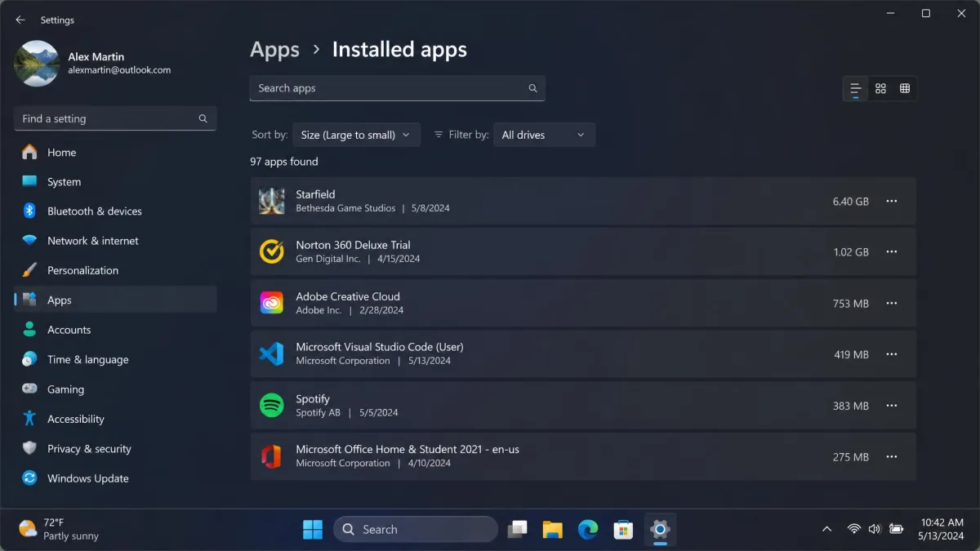The height and width of the screenshot is (551, 980).
Task: Switch to grid view layout
Action: pyautogui.click(x=880, y=88)
